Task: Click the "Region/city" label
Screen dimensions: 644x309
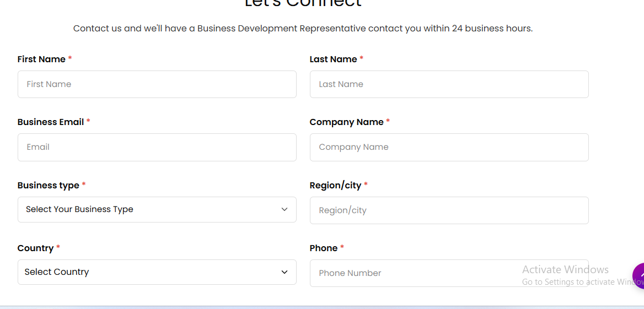Action: click(335, 186)
